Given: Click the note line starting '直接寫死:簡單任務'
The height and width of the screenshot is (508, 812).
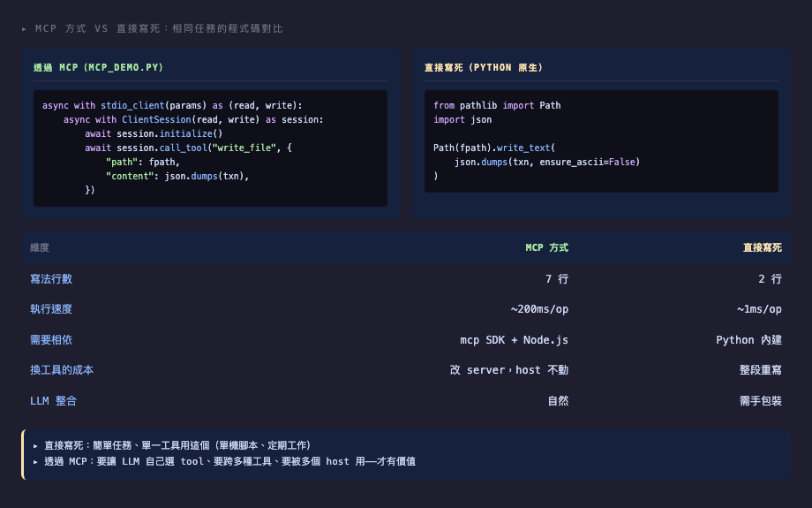Looking at the screenshot, I should tap(177, 445).
